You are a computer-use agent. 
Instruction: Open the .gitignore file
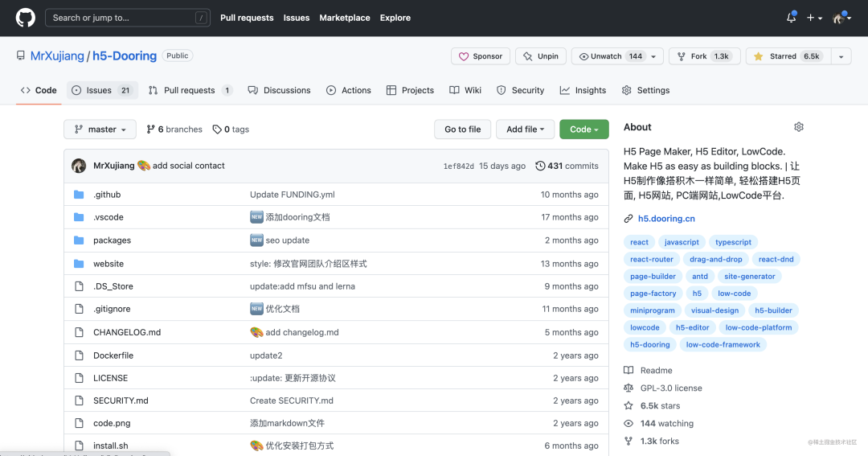tap(112, 309)
